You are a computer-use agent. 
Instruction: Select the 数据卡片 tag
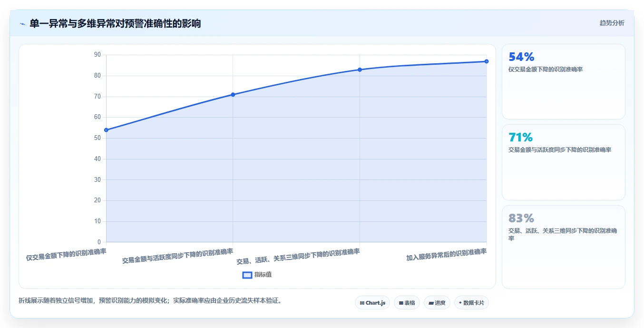click(471, 303)
